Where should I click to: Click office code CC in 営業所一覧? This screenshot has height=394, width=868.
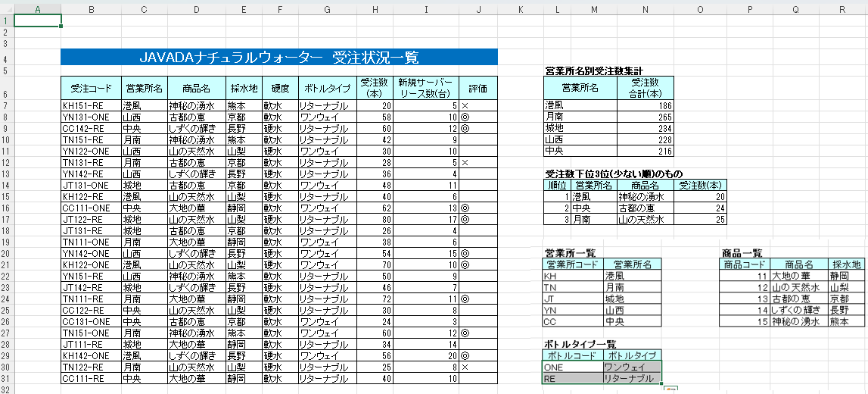coord(573,321)
